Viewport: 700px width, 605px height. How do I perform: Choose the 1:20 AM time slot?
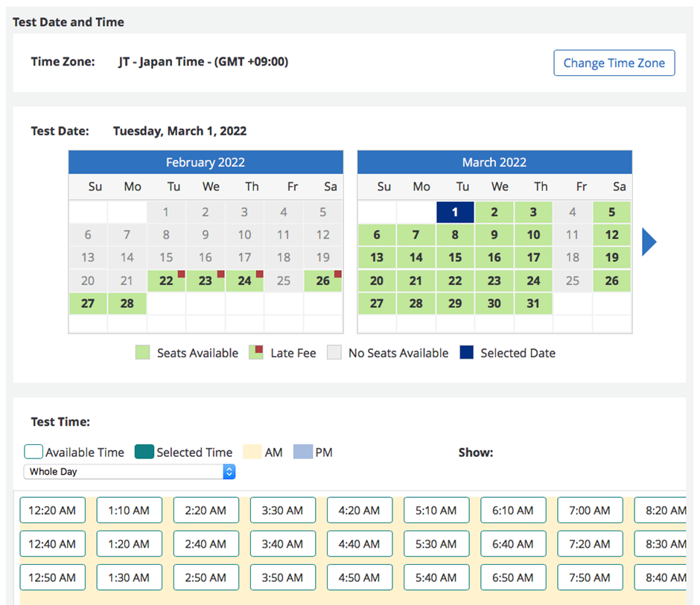(x=129, y=544)
